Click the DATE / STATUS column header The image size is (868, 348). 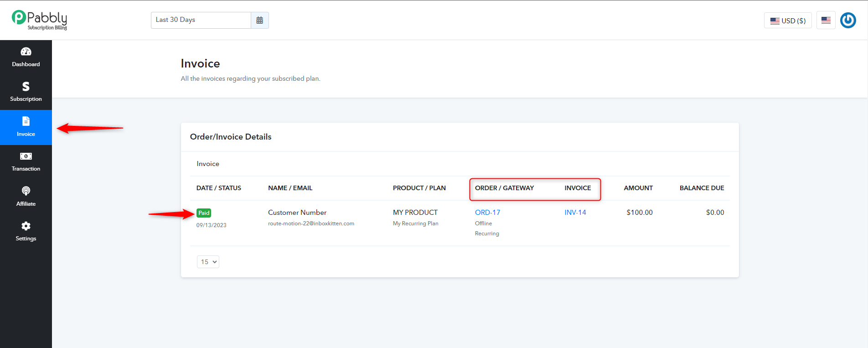point(219,188)
